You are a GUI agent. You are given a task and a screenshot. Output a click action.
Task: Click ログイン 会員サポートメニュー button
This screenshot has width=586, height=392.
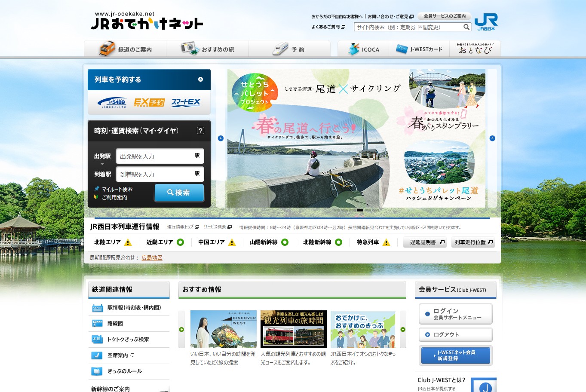456,314
